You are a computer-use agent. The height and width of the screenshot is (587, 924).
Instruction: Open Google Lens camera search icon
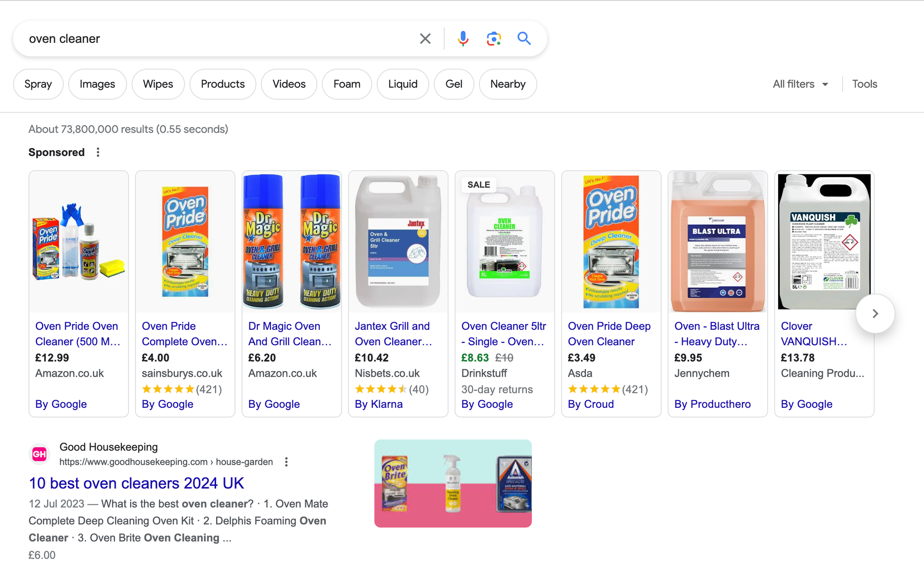click(494, 39)
